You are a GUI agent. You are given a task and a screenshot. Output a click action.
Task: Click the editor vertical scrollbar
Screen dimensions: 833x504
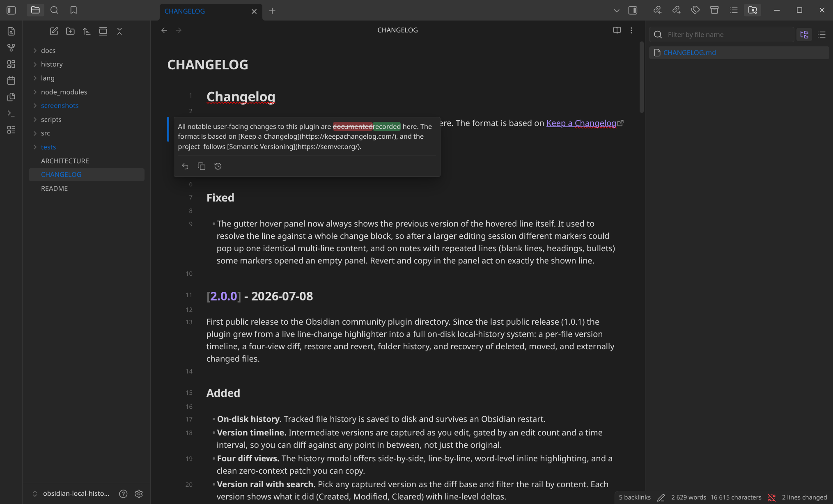pyautogui.click(x=641, y=77)
